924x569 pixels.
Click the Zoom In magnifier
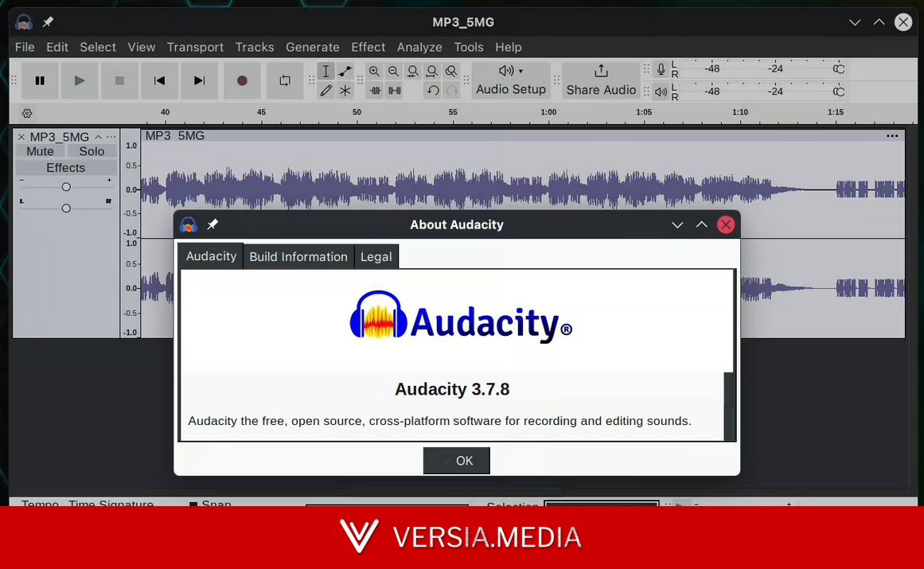[x=374, y=72]
